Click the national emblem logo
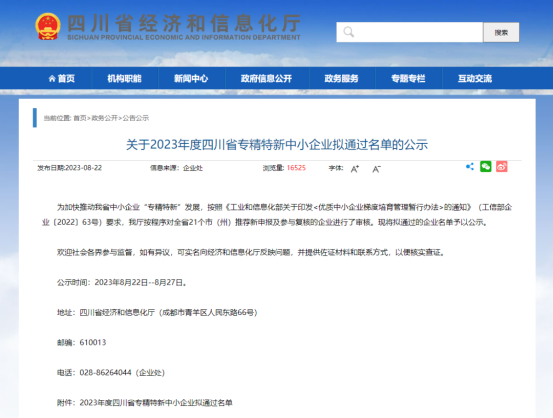Image resolution: width=553 pixels, height=418 pixels. coord(48,26)
